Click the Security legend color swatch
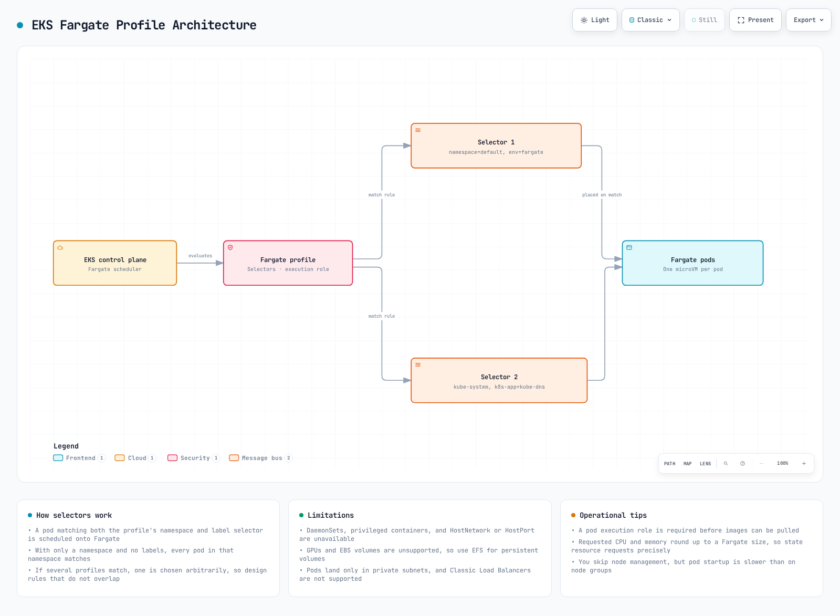This screenshot has width=840, height=616. click(172, 458)
